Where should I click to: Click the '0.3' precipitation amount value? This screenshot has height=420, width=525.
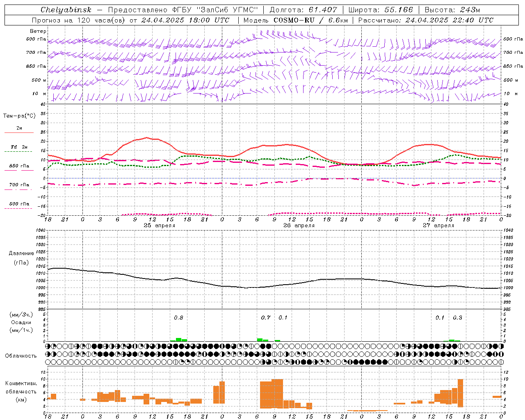point(457,318)
